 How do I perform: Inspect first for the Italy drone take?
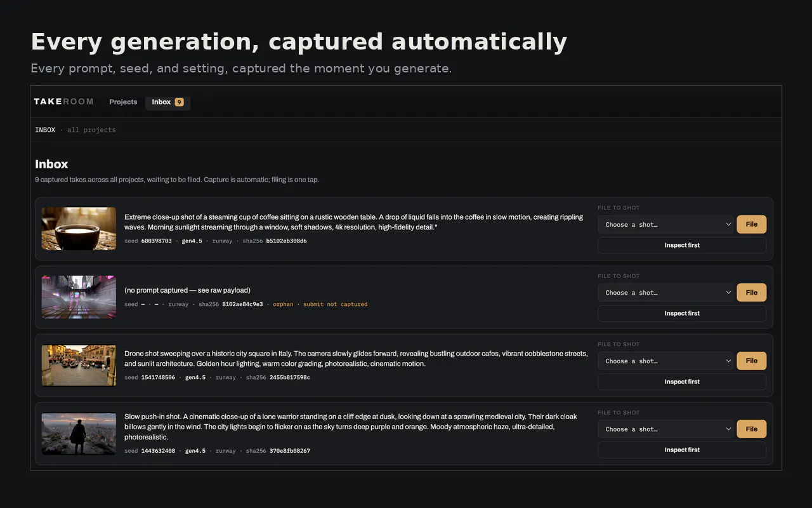point(682,382)
